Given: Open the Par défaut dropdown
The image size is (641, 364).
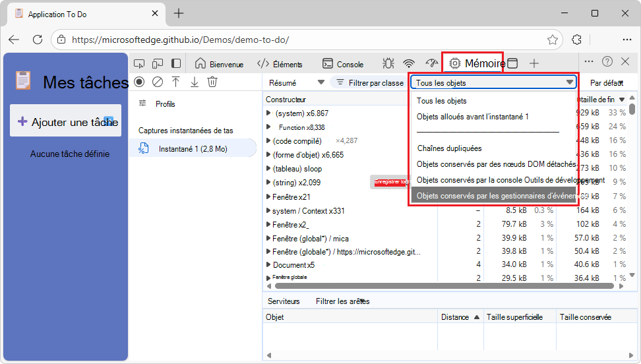Looking at the screenshot, I should click(607, 82).
